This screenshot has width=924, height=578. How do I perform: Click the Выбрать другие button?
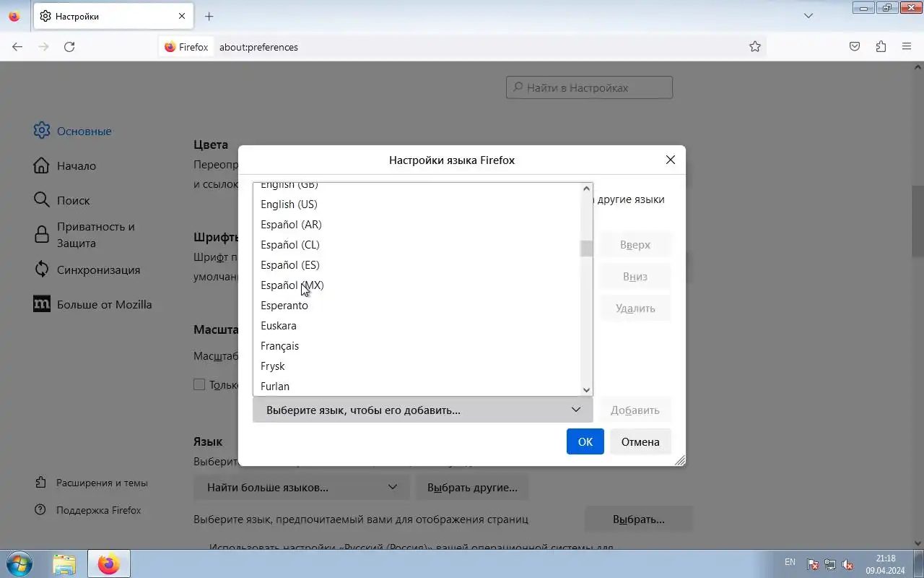pos(472,488)
